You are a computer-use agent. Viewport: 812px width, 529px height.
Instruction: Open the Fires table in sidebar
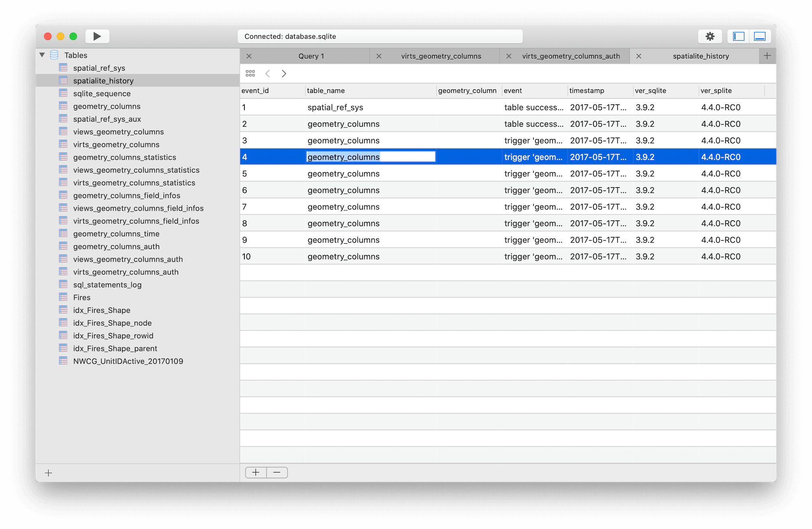pyautogui.click(x=82, y=298)
